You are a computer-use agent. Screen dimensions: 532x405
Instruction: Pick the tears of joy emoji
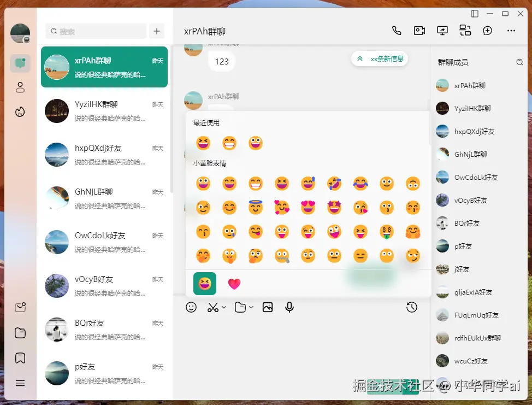360,183
